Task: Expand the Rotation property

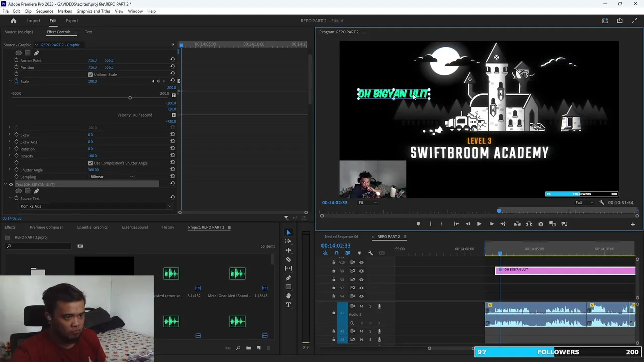Action: point(10,149)
